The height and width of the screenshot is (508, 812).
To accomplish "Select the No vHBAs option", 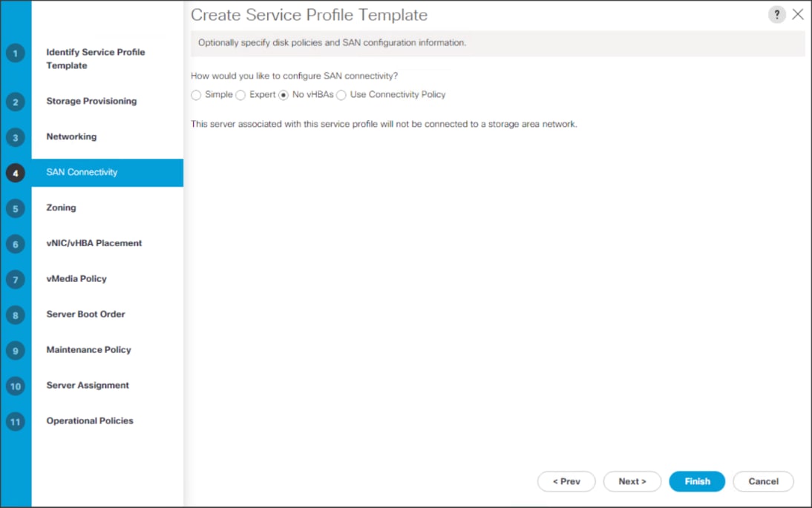I will [284, 95].
